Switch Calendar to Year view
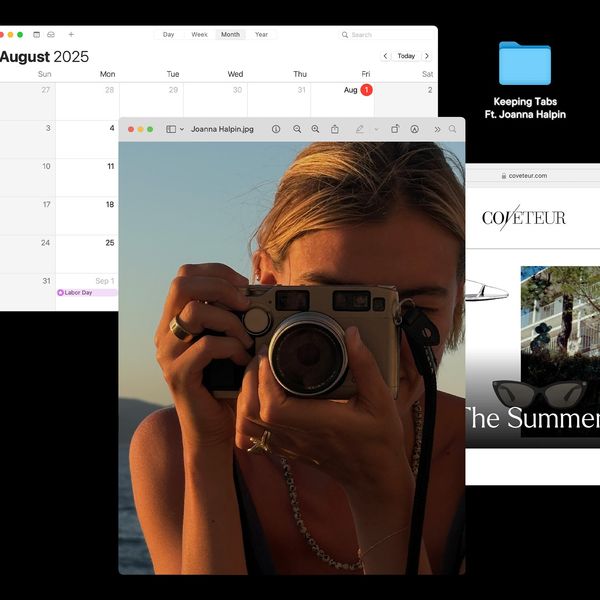This screenshot has height=600, width=600. [261, 34]
